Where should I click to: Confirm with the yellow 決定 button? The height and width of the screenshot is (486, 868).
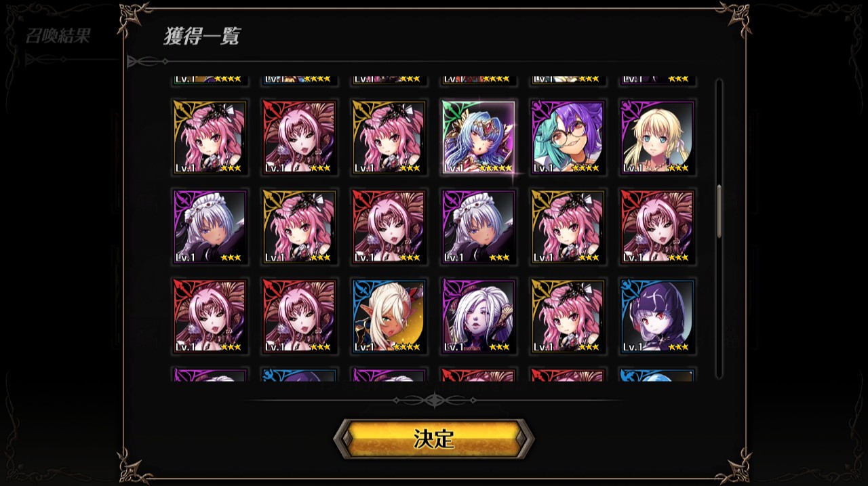tap(434, 439)
